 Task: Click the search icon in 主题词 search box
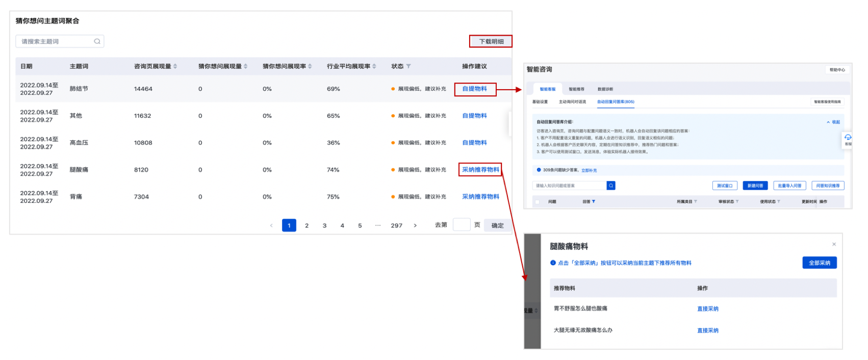pyautogui.click(x=97, y=41)
